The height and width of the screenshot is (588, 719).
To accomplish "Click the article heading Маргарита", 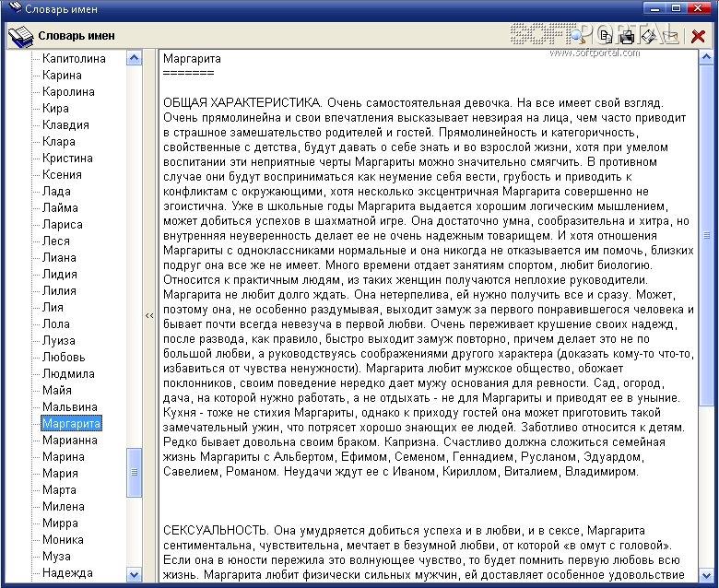I will click(192, 59).
